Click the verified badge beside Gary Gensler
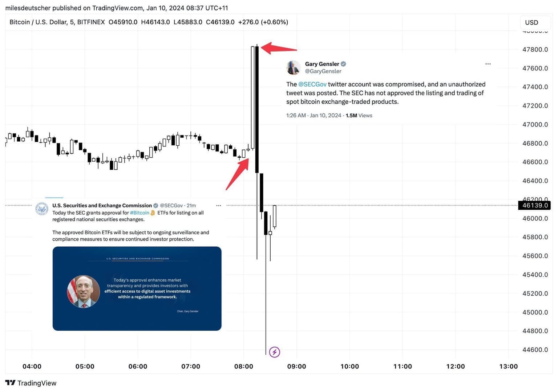 [x=343, y=64]
